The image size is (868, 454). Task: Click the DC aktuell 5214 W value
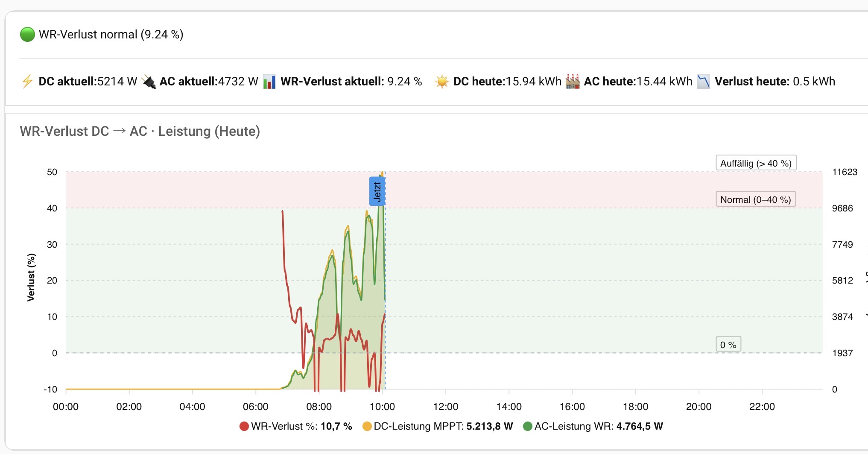[117, 81]
